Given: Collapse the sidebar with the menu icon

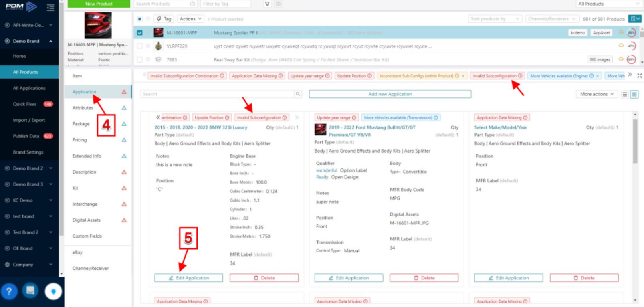Looking at the screenshot, I should coord(50,7).
